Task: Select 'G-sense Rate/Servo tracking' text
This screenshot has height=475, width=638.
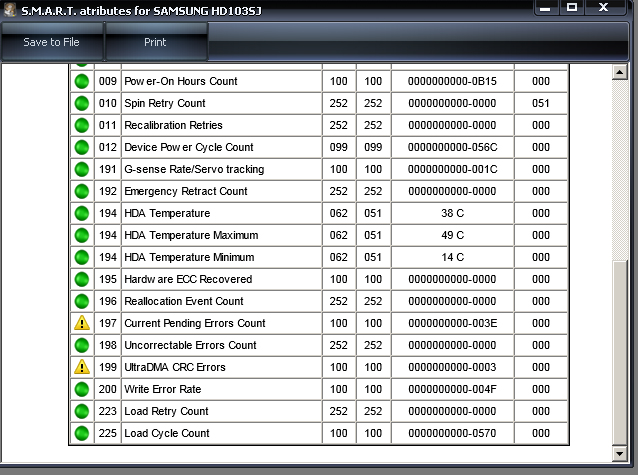Action: 194,169
